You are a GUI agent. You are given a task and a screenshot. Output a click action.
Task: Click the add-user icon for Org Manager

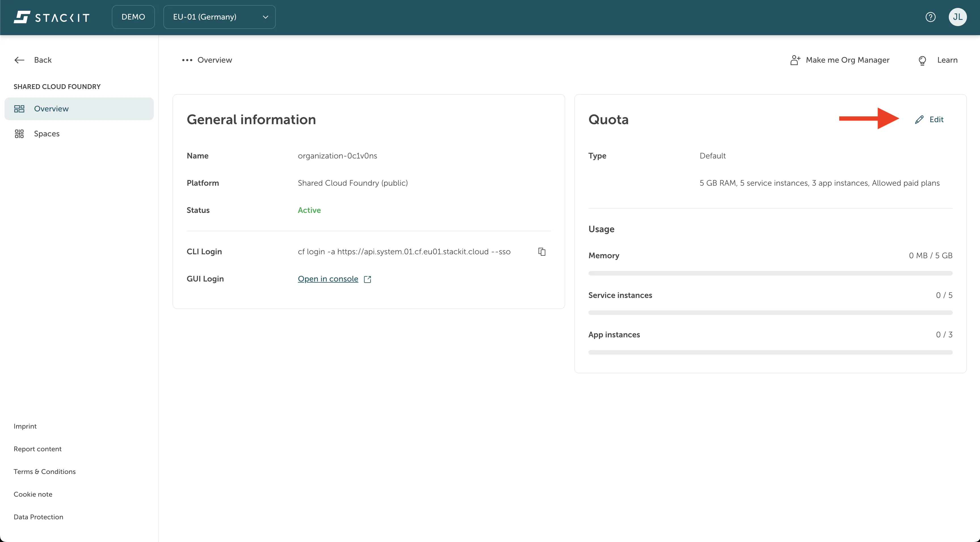pyautogui.click(x=795, y=60)
